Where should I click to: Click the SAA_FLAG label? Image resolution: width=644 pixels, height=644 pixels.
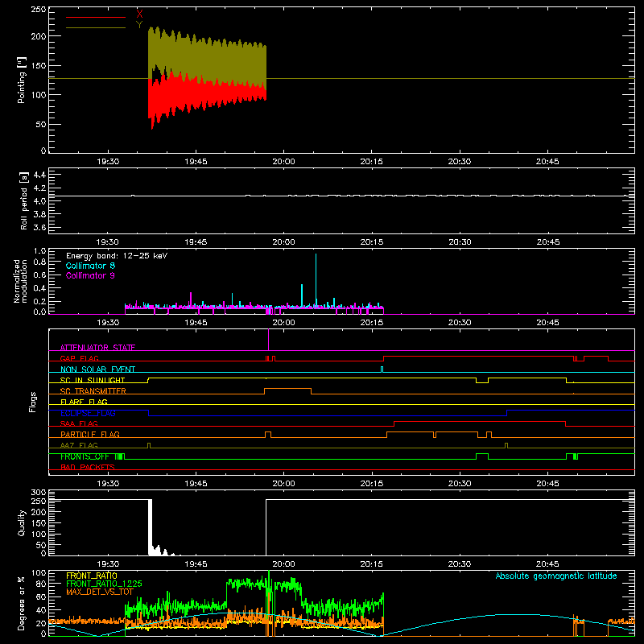pyautogui.click(x=79, y=423)
